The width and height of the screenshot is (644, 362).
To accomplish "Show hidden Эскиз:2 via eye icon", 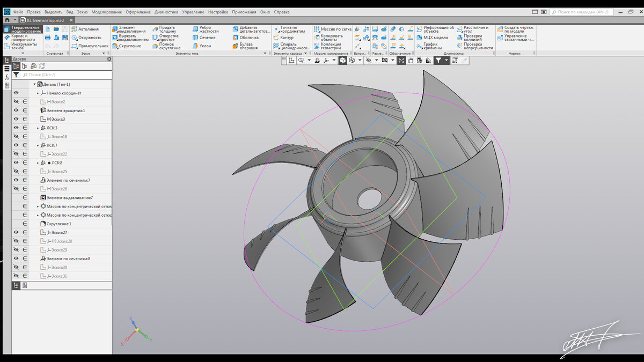I will [16, 101].
